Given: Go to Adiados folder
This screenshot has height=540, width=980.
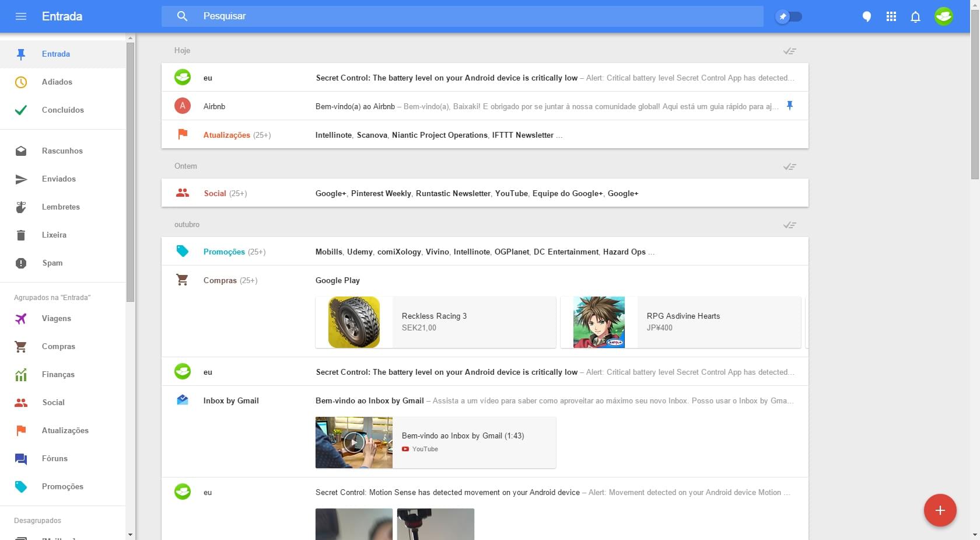Looking at the screenshot, I should tap(57, 82).
